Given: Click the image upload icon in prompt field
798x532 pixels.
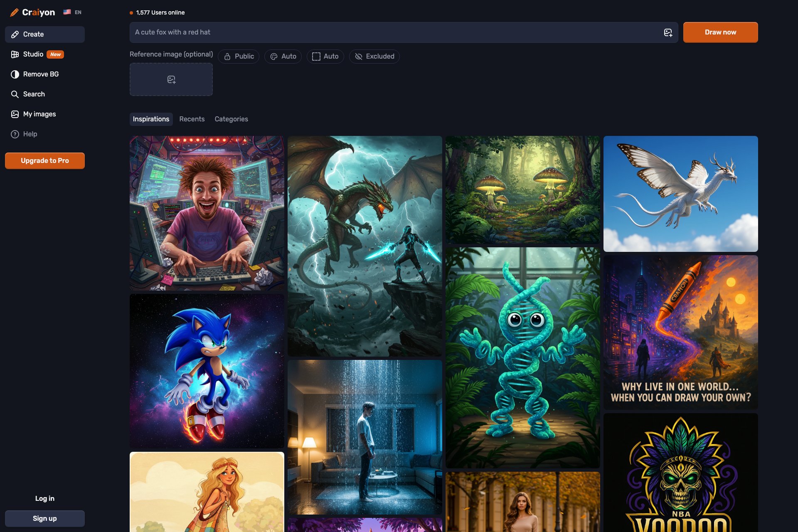Looking at the screenshot, I should 668,32.
